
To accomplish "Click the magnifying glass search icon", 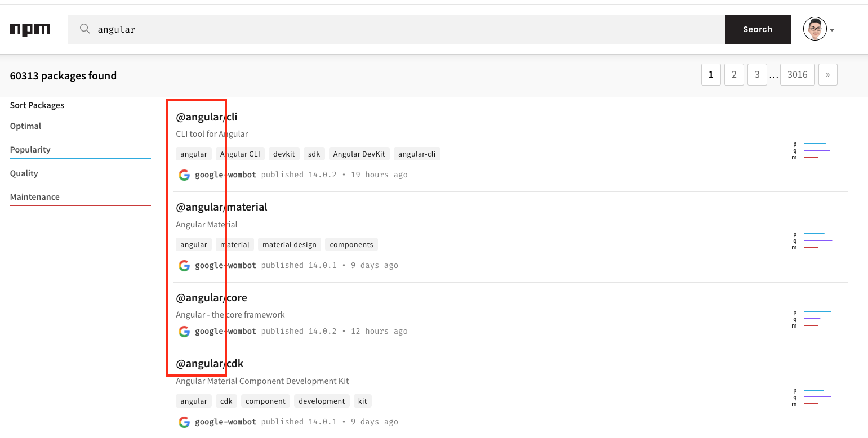I will pos(85,29).
